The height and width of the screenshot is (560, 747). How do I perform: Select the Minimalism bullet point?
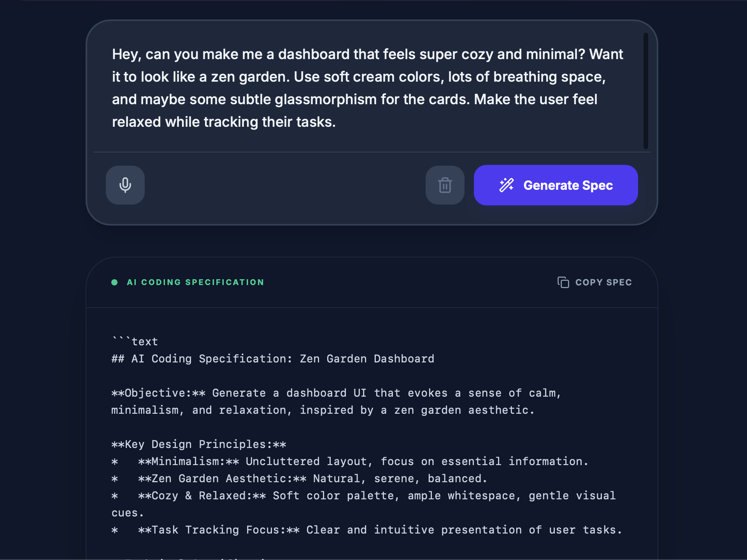coord(350,461)
